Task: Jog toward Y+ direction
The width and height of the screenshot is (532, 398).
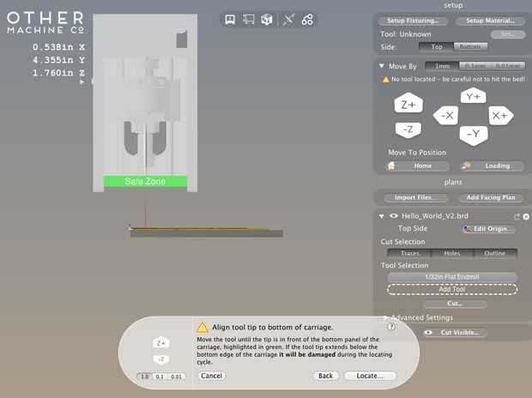Action: [474, 96]
